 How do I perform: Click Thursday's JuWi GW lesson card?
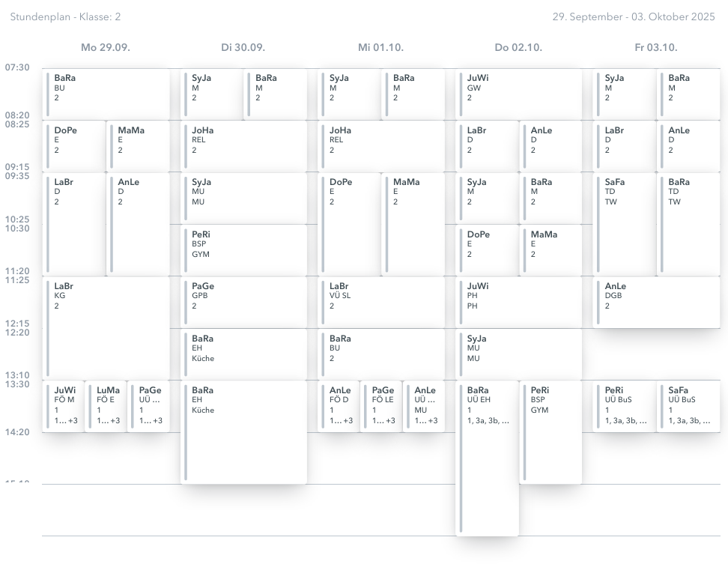click(x=519, y=94)
